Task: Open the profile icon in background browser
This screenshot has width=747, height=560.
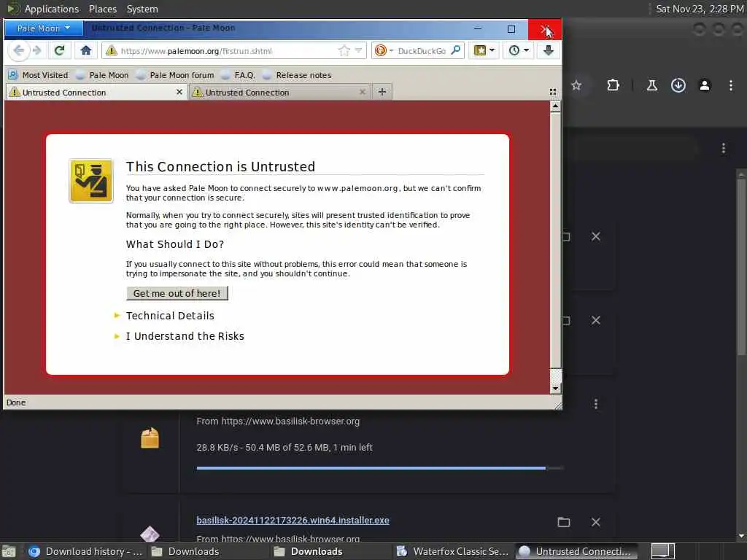Action: coord(705,85)
